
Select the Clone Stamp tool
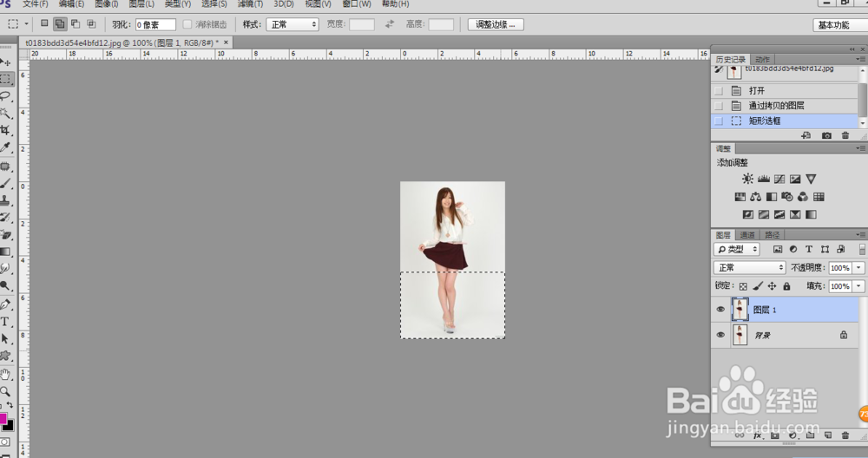[5, 200]
